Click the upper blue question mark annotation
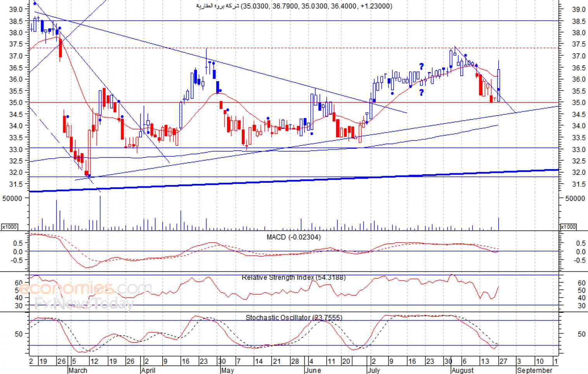The image size is (588, 374). pos(421,66)
